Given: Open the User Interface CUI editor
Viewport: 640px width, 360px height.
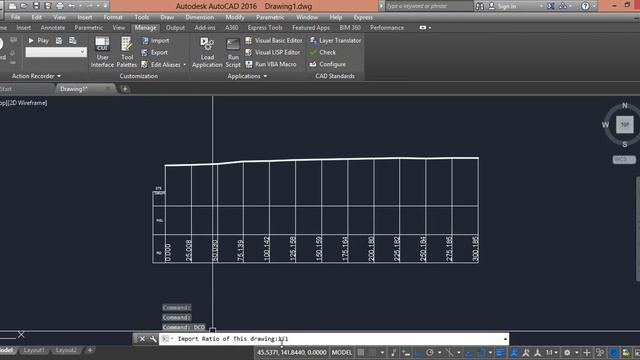Looking at the screenshot, I should (102, 52).
